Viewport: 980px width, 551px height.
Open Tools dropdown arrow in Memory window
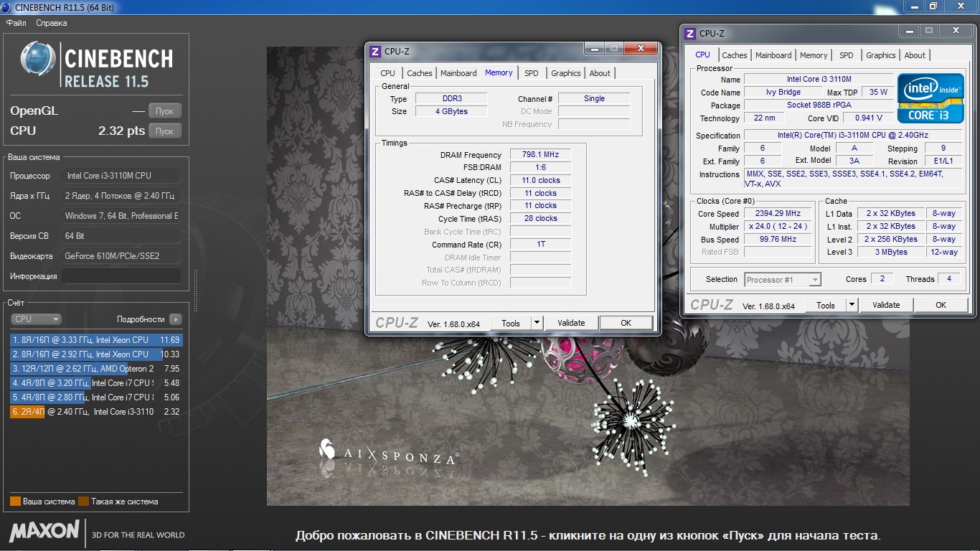pos(537,323)
